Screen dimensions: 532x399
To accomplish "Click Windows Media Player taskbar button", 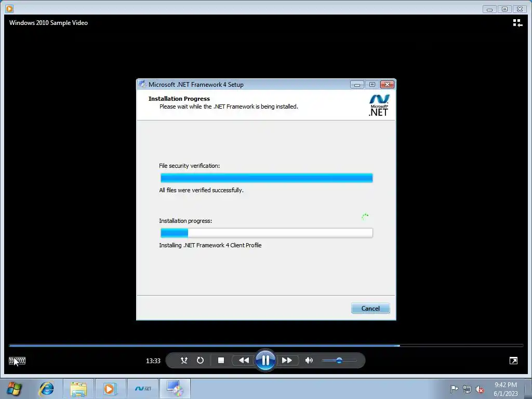I will click(110, 389).
